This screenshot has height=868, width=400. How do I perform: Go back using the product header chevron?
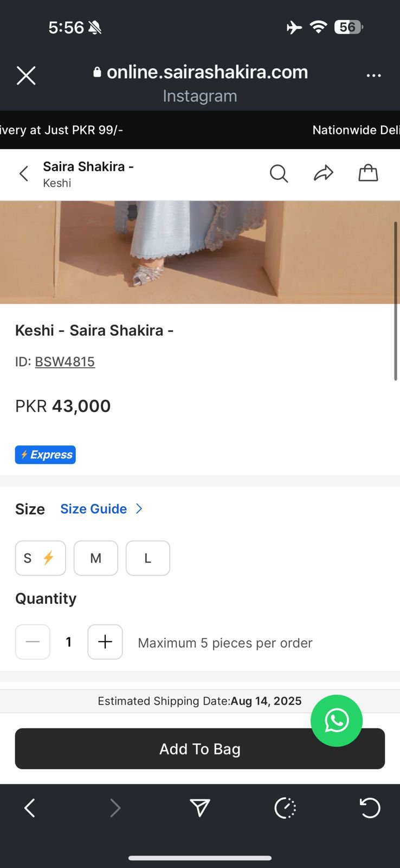coord(24,174)
